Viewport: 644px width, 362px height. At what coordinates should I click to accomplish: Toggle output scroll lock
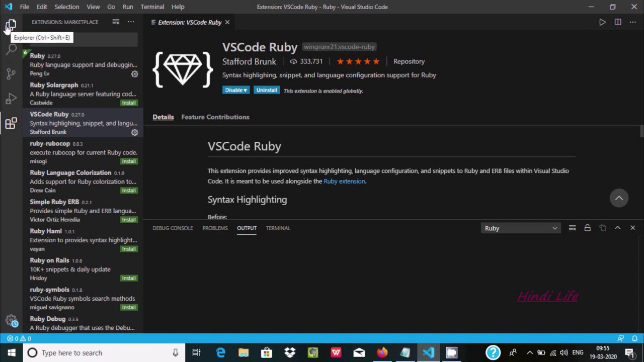(x=587, y=228)
